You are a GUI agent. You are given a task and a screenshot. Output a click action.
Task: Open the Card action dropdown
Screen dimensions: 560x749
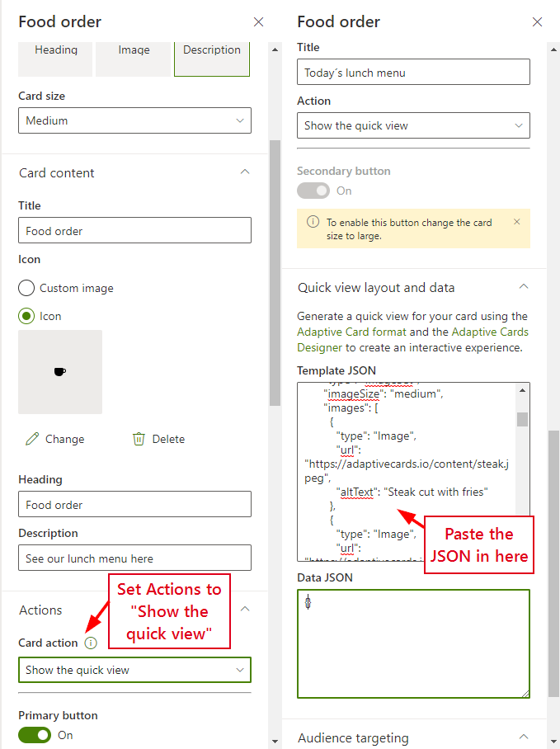[134, 670]
